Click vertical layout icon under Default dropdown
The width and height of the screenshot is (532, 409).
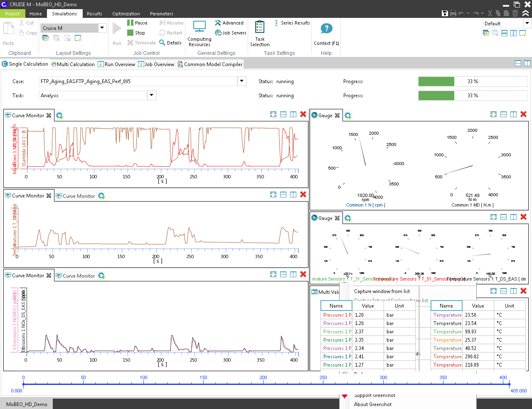pos(513,33)
